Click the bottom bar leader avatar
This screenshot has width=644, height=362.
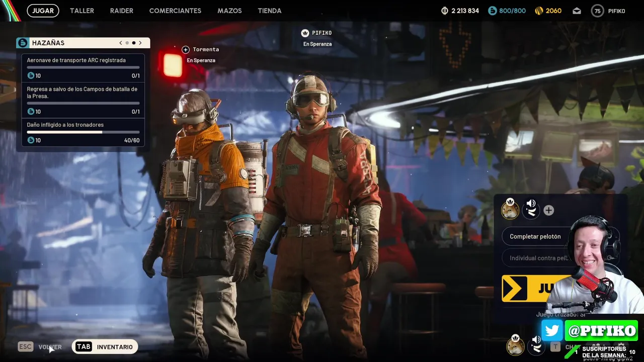[x=515, y=345]
